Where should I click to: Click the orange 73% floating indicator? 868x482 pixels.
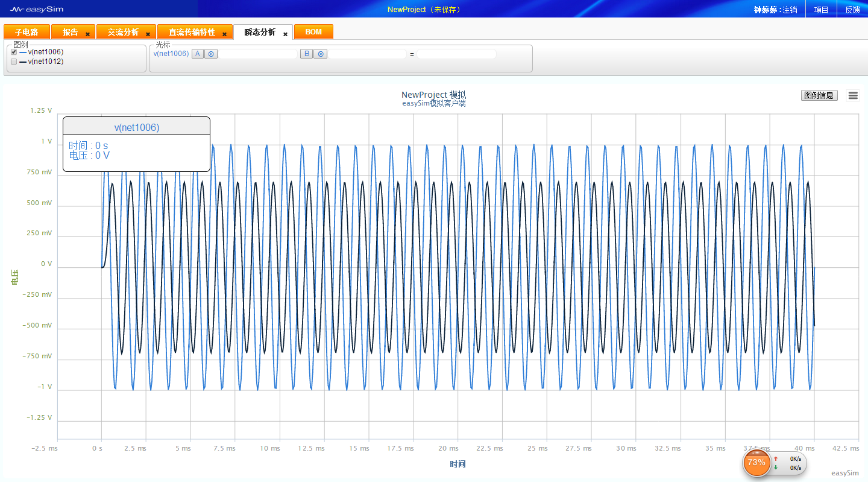(x=756, y=463)
